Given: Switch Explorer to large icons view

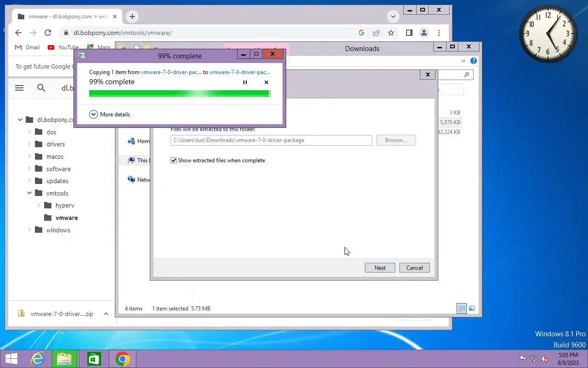Looking at the screenshot, I should [x=472, y=308].
